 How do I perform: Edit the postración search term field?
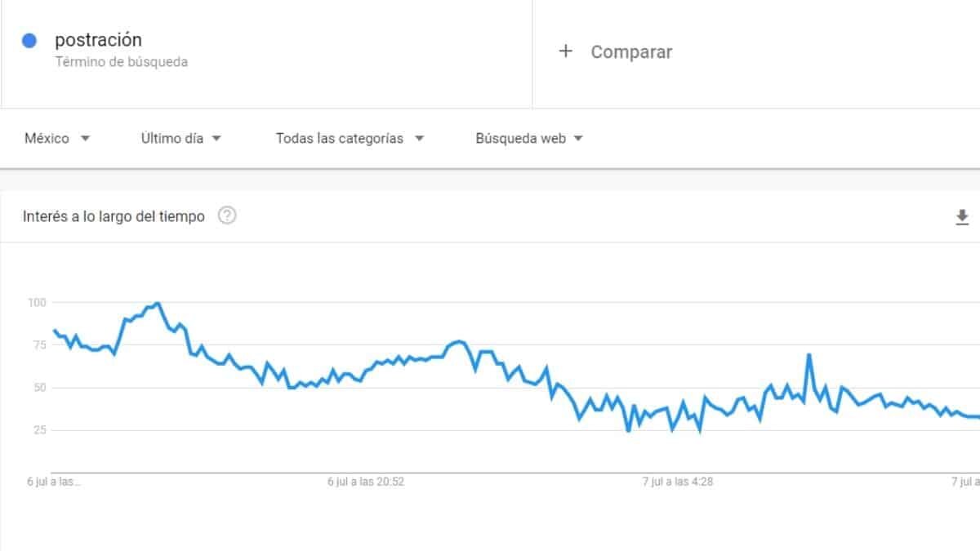98,40
